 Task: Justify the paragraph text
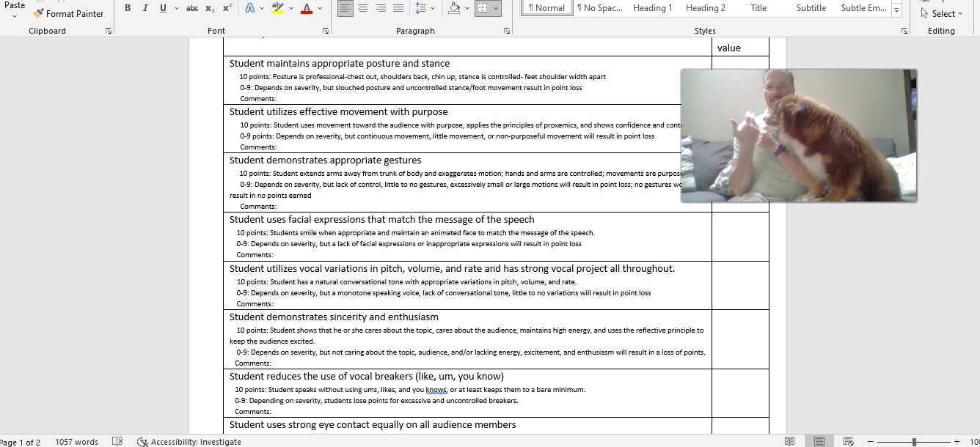tap(398, 8)
